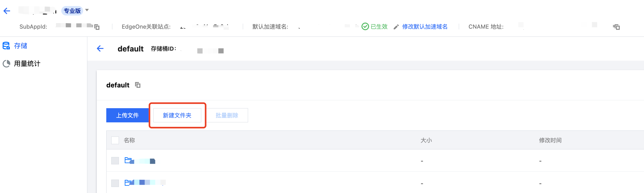Click the 批量删除 button
Viewport: 644px width, 193px height.
click(x=227, y=115)
